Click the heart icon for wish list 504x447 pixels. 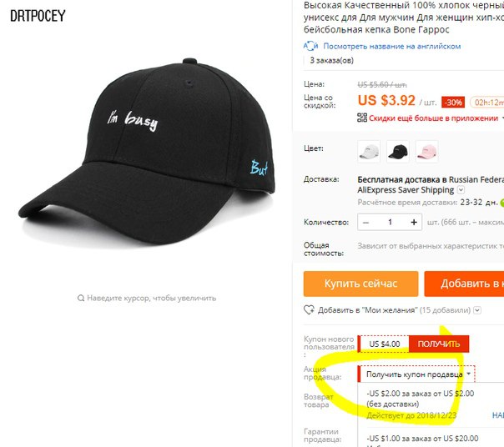[x=309, y=309]
